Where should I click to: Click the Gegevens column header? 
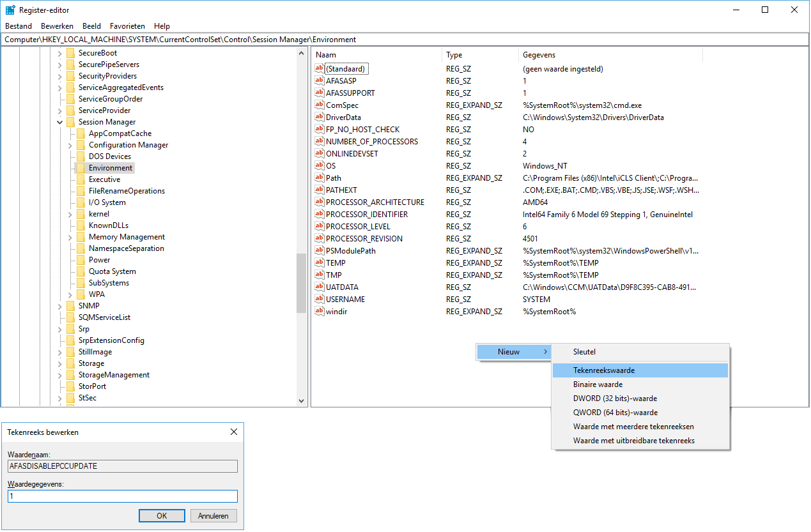(610, 55)
